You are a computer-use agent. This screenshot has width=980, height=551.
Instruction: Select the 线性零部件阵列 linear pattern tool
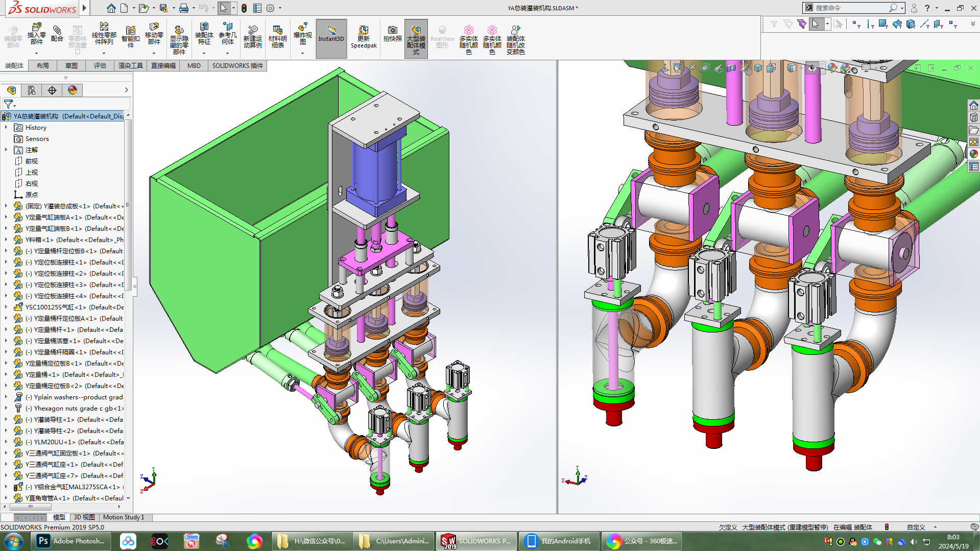point(104,34)
